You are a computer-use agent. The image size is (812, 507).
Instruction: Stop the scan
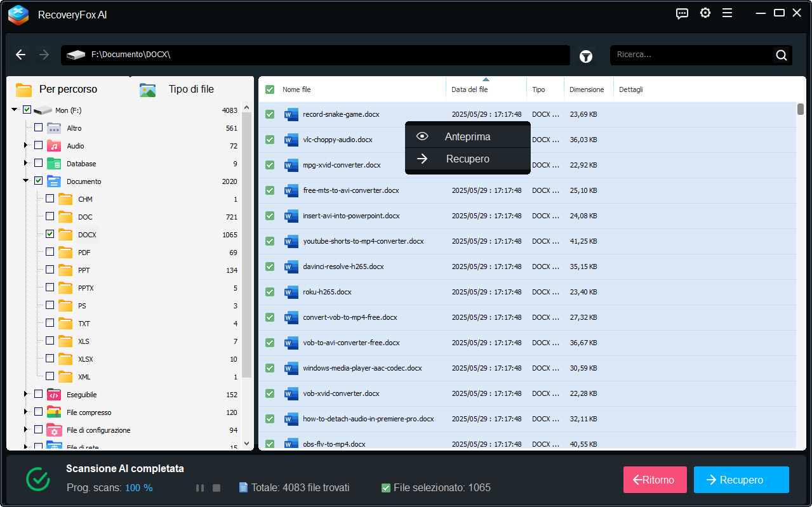tap(216, 488)
